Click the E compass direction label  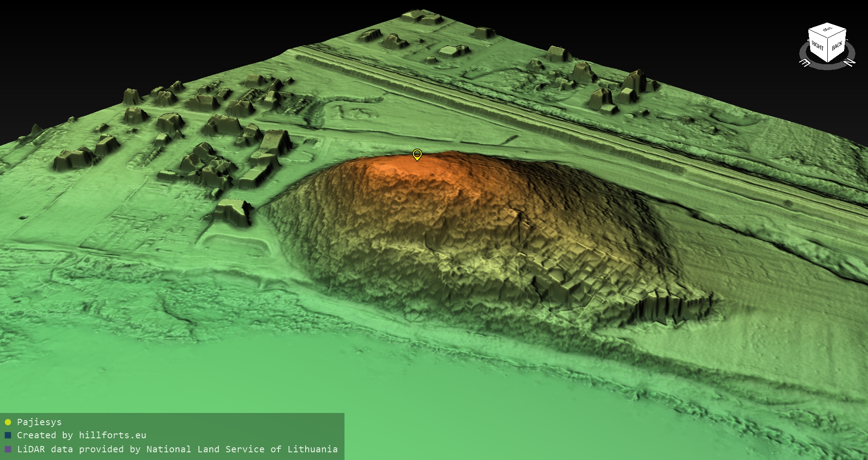click(x=805, y=62)
